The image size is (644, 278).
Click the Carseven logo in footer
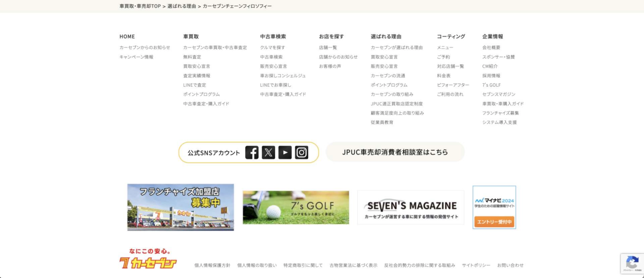[x=148, y=259]
